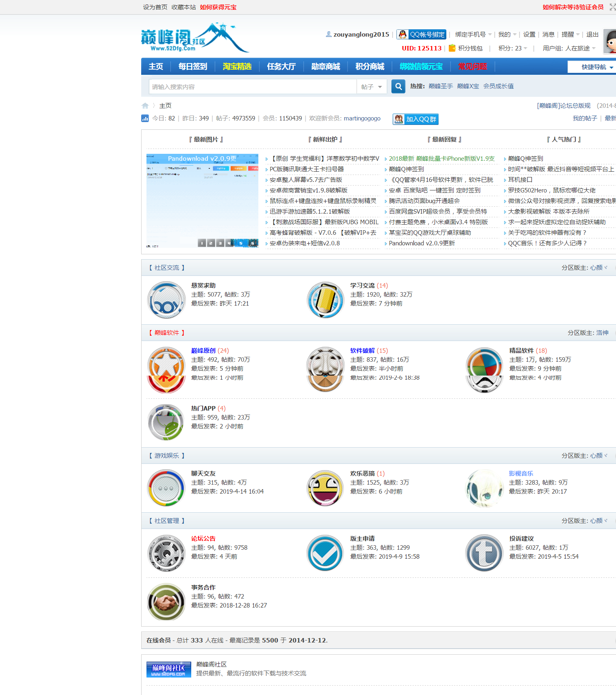Click the user avatar picture
The height and width of the screenshot is (695, 616).
pos(609,41)
